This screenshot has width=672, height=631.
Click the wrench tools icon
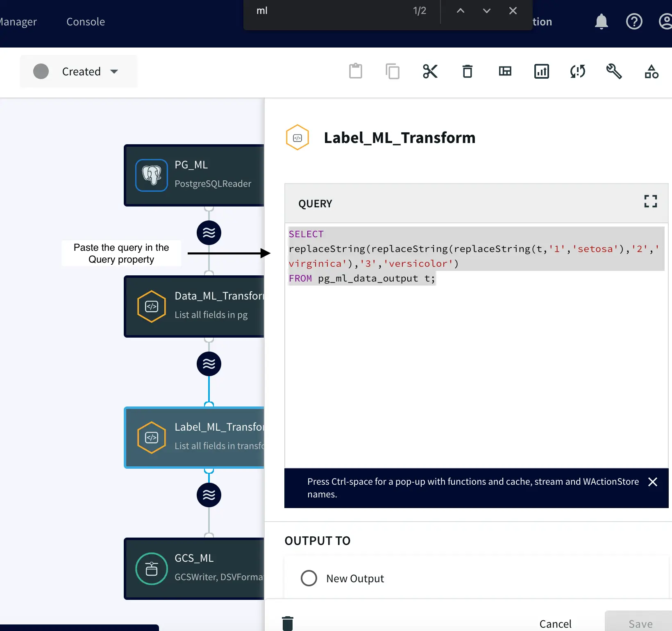[614, 71]
